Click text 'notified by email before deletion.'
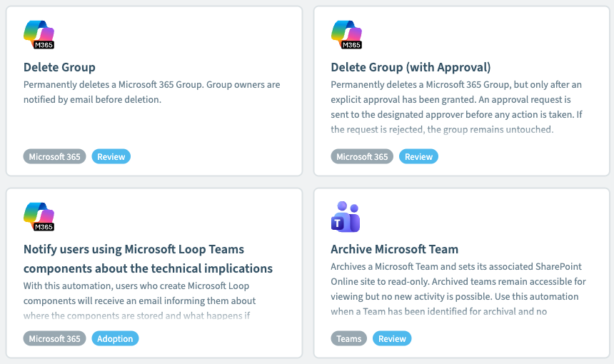Image resolution: width=614 pixels, height=364 pixels. [x=92, y=100]
